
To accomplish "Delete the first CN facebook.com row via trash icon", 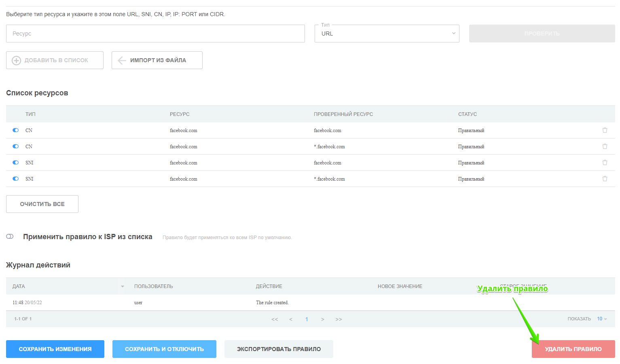I will [x=605, y=130].
